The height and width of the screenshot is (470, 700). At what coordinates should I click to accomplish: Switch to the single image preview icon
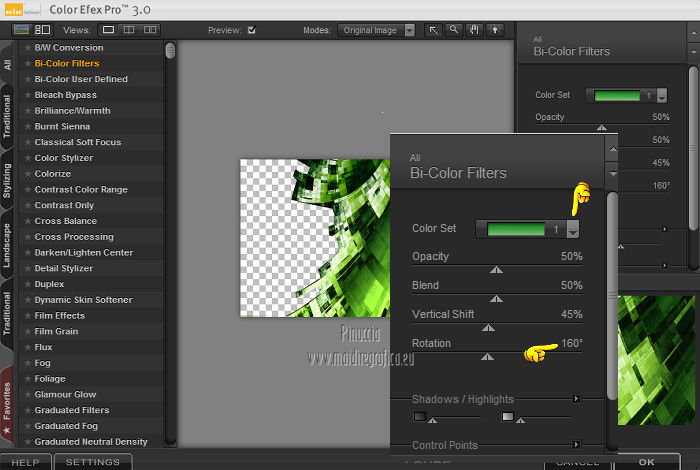21,30
